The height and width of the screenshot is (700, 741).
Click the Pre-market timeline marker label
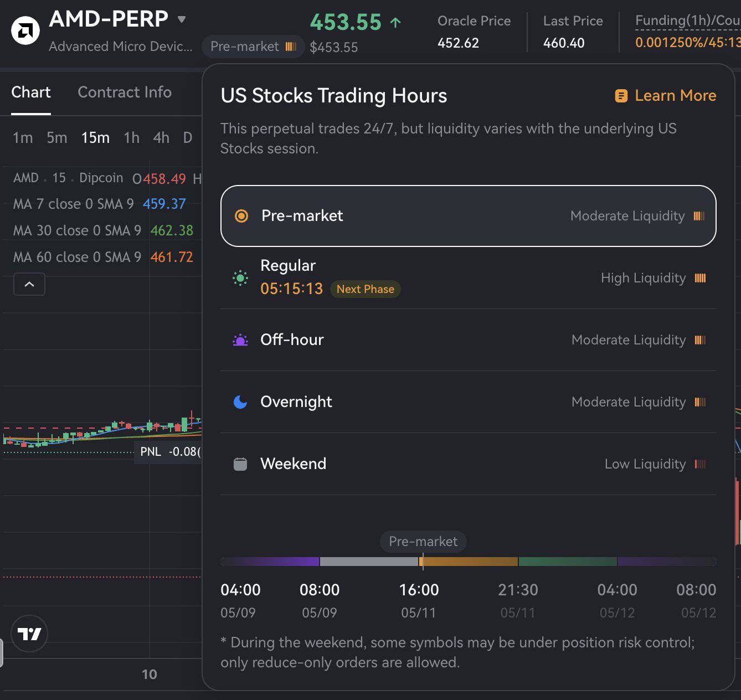click(x=423, y=542)
